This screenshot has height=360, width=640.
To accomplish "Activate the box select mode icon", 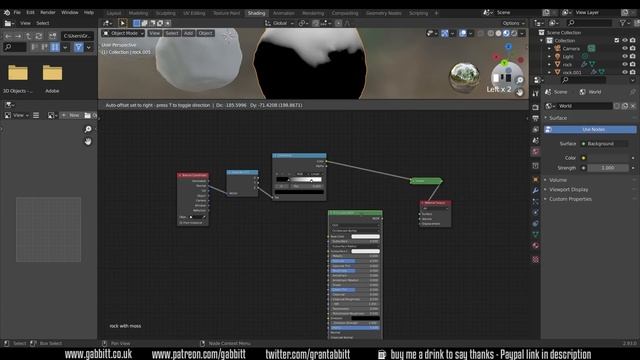I will point(137,23).
